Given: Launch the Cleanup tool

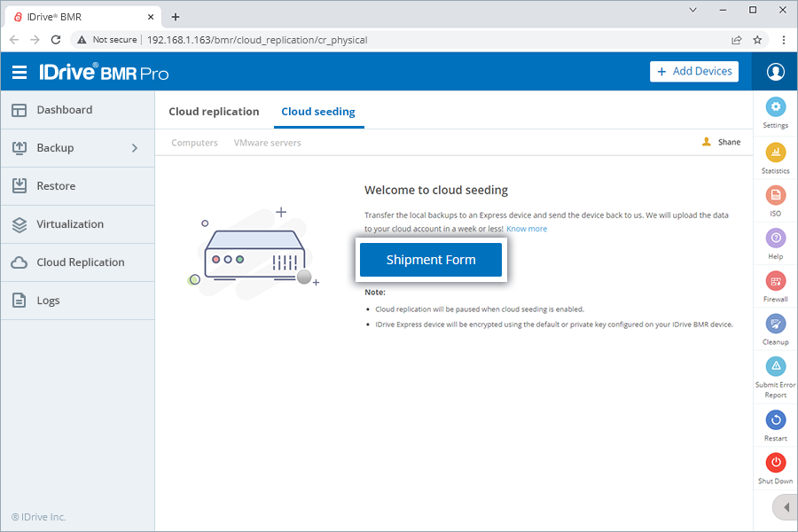Looking at the screenshot, I should pyautogui.click(x=775, y=325).
